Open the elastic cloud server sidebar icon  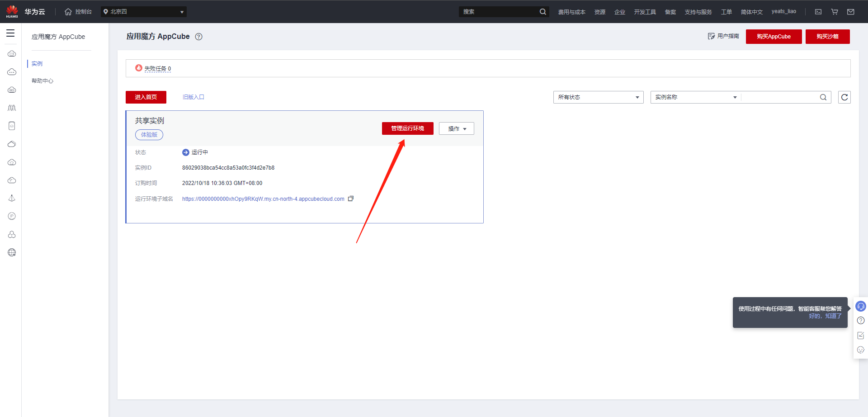pyautogui.click(x=12, y=54)
